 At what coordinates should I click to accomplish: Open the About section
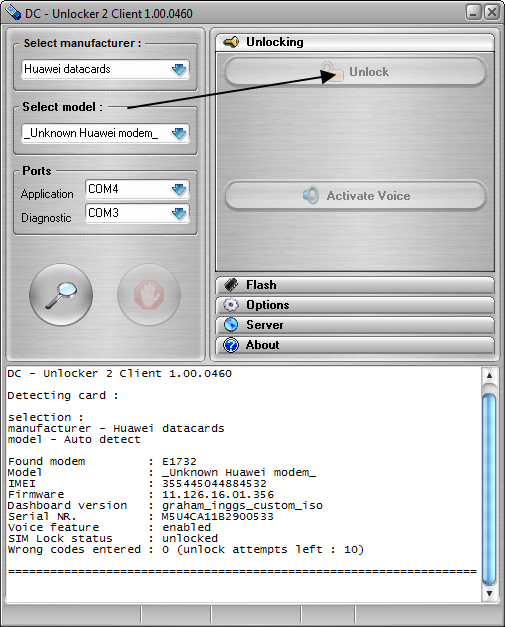355,345
